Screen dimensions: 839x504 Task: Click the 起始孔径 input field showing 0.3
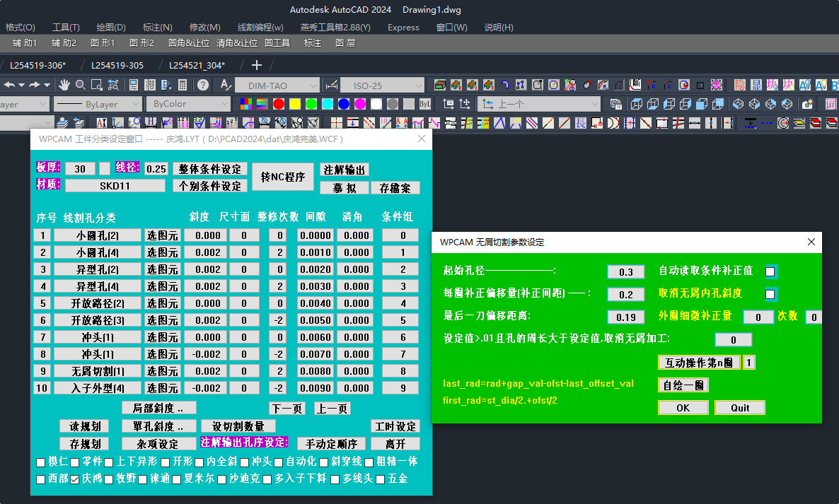(x=625, y=271)
